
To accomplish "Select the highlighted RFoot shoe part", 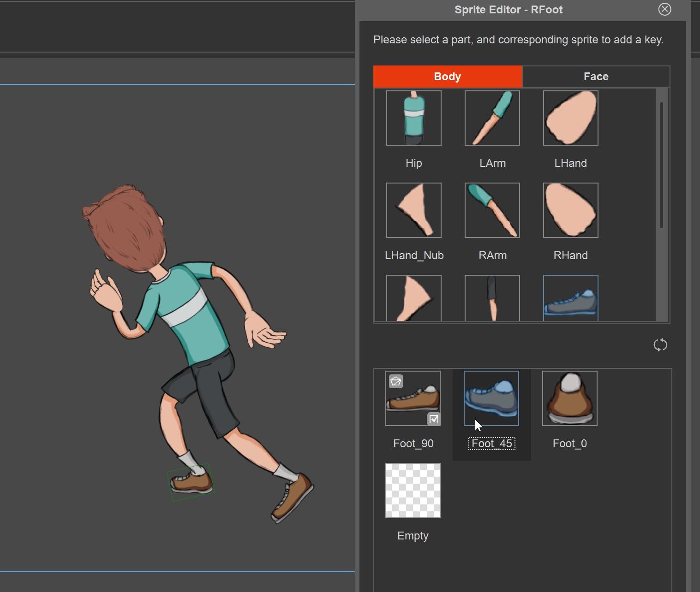I will click(x=570, y=298).
